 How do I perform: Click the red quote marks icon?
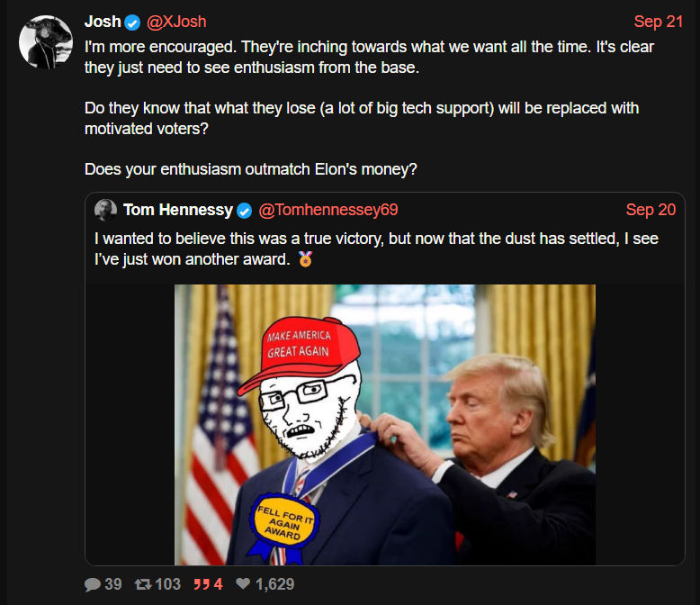coord(202,584)
